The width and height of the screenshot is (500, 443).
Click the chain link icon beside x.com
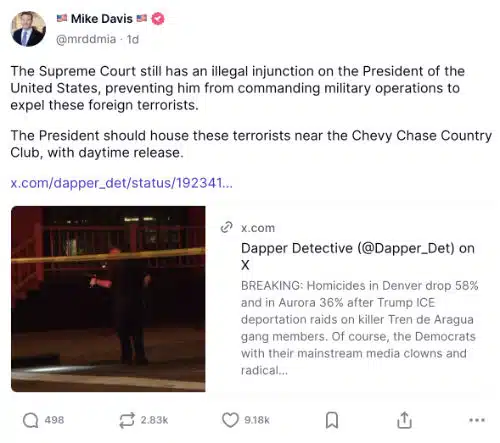pos(226,227)
